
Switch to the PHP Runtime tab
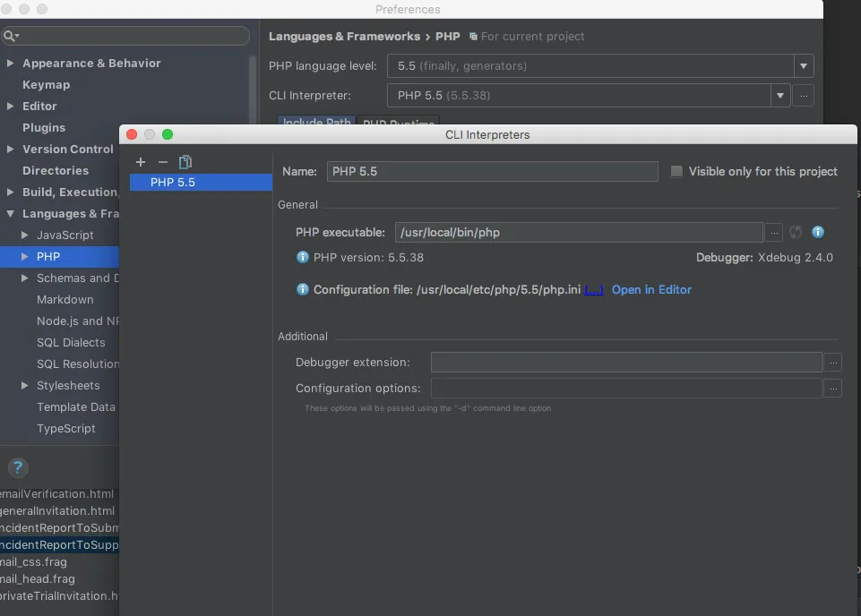398,121
